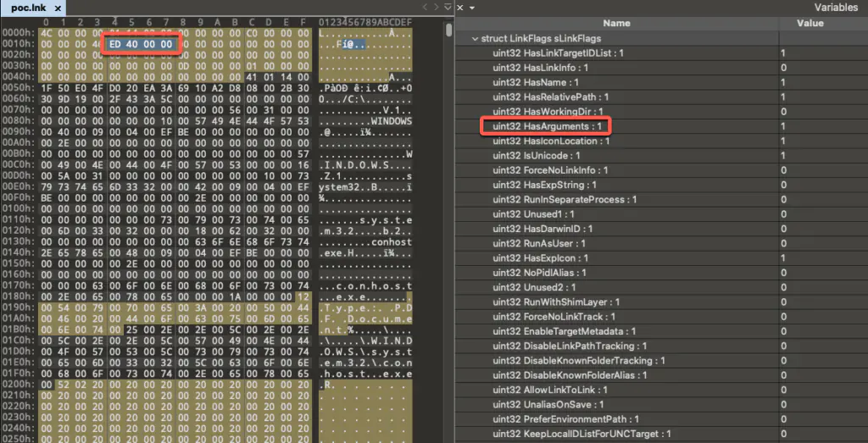Select the poc.lnk tab
The width and height of the screenshot is (868, 443).
28,8
